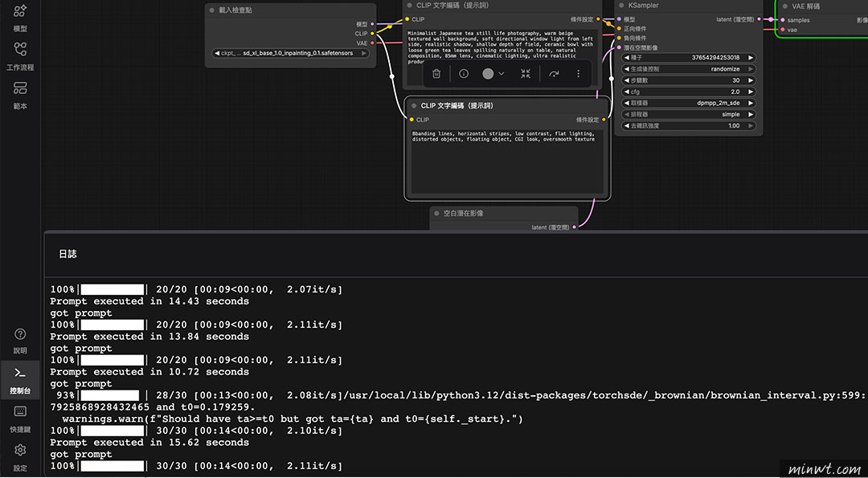Collapse the node using the toolbar collapse icon
Viewport: 868px width, 478px height.
click(x=525, y=73)
